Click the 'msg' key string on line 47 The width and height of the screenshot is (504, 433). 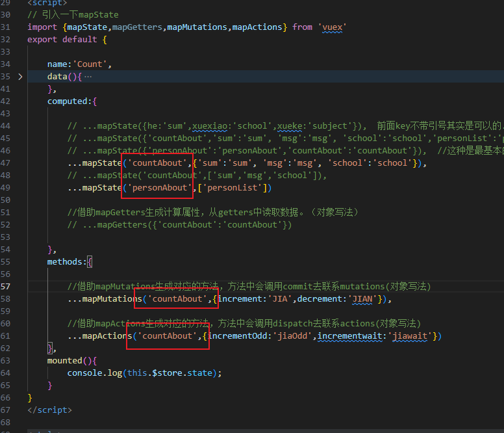click(x=275, y=163)
